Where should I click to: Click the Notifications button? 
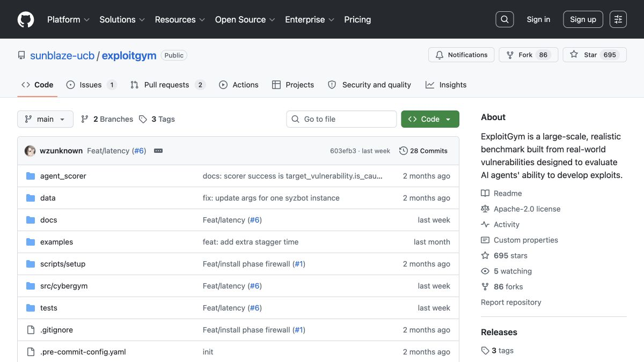point(462,55)
